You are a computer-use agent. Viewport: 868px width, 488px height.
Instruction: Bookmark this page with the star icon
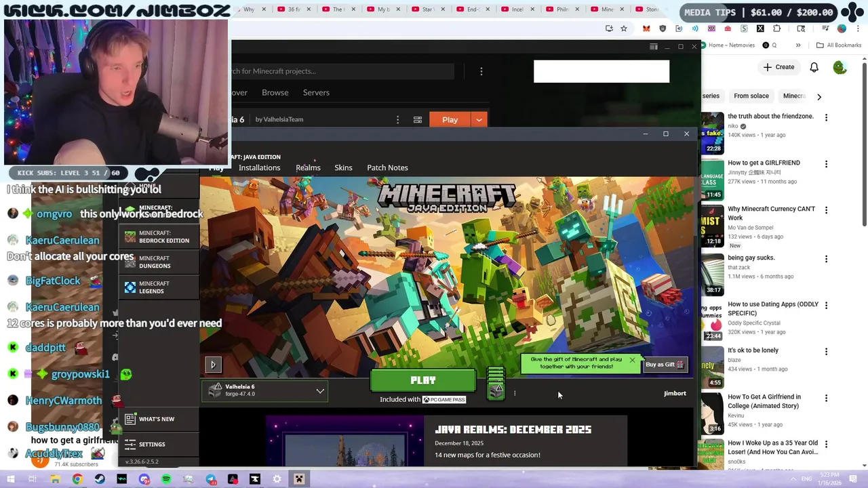pos(624,28)
